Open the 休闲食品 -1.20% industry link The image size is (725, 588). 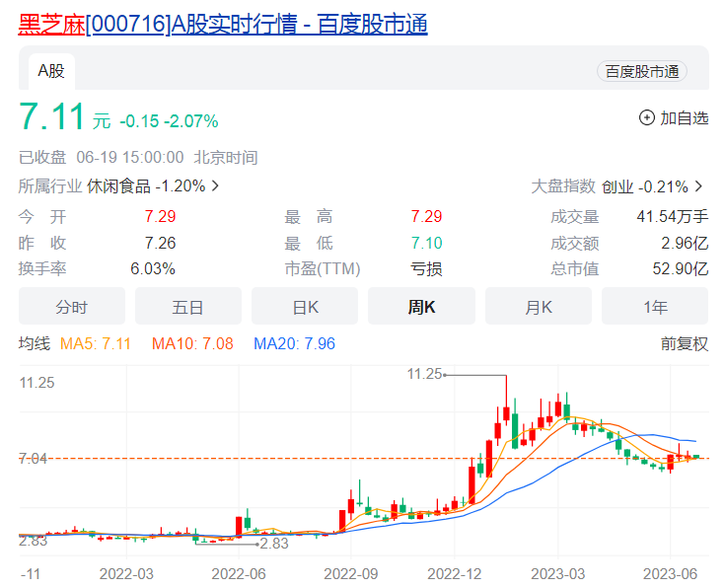pyautogui.click(x=146, y=186)
